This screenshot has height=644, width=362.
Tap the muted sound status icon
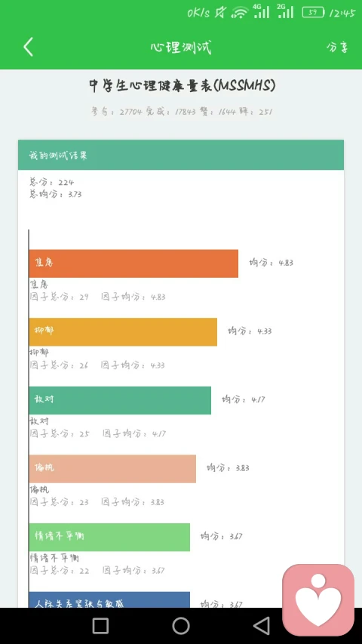tap(220, 13)
